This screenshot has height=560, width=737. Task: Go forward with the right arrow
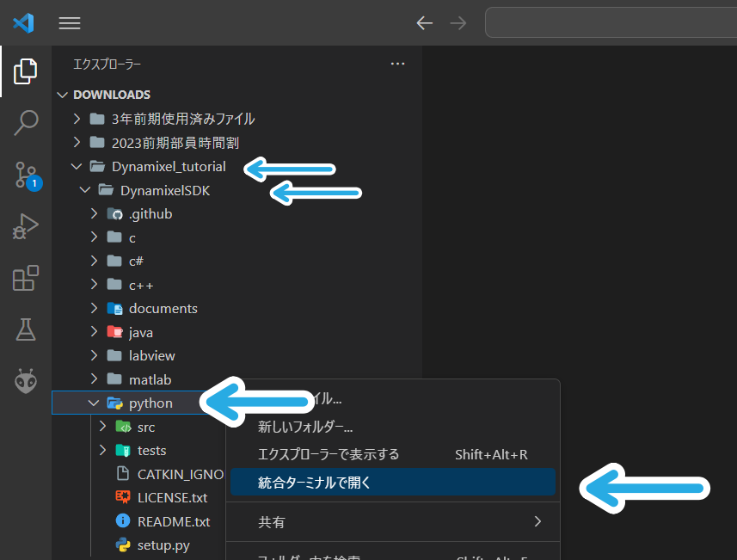[458, 22]
